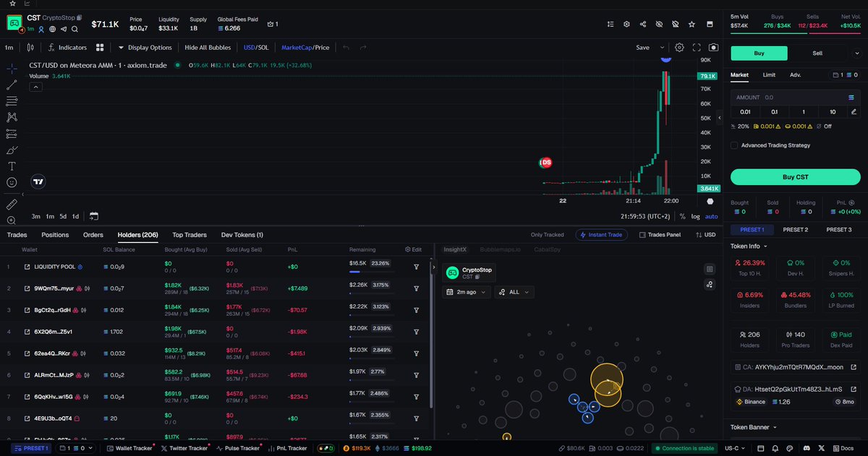This screenshot has height=456, width=868.
Task: Select the XABCD pattern tool
Action: tap(12, 117)
